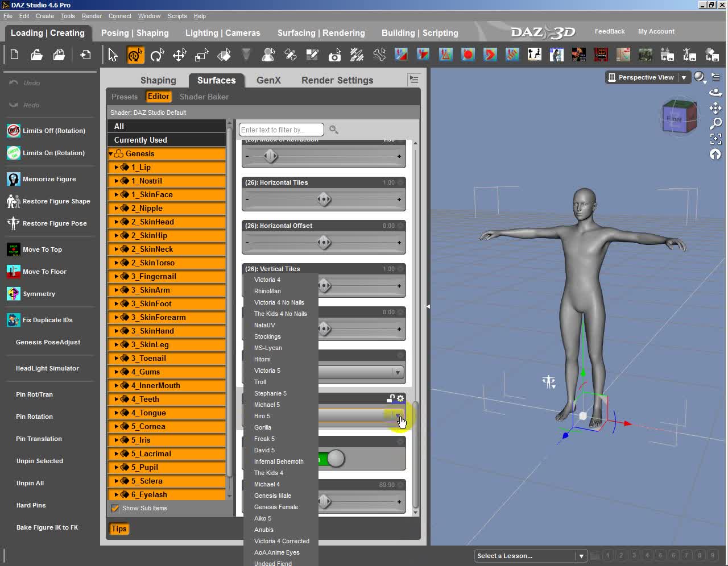Click the property settings gear icon

click(400, 398)
